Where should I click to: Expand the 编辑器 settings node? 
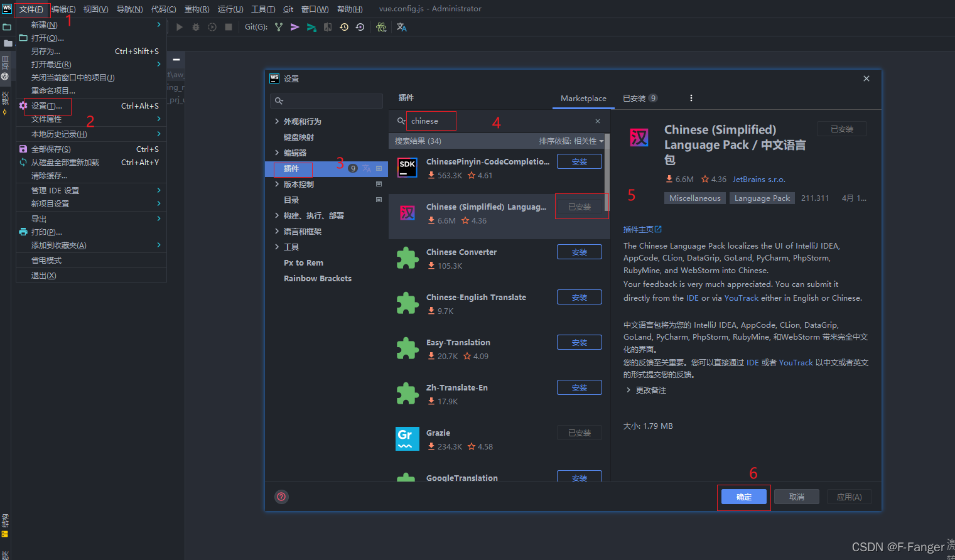coord(277,153)
